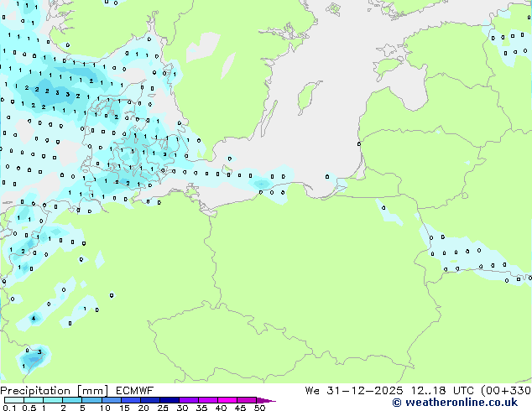This screenshot has height=411, width=532.
Task: Click the '25' legend scale label
Action: point(163,408)
